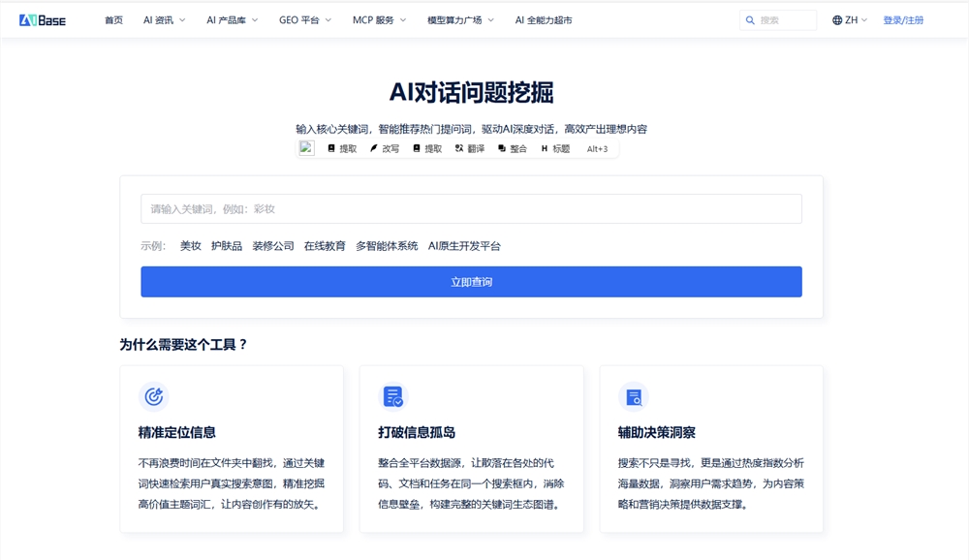Screen dimensions: 969x560
Task: Open AI 全能力超市 from nav bar
Action: tap(544, 20)
